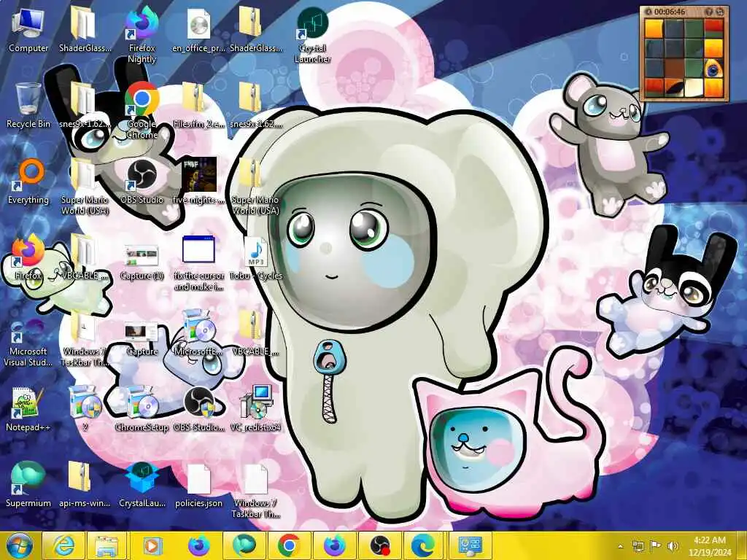Click the Control Panel taskbar button
This screenshot has height=560, width=747.
471,545
